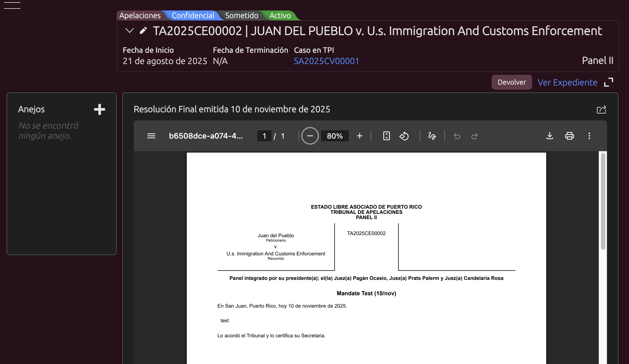This screenshot has width=629, height=364.
Task: Click the fit to page icon
Action: (x=386, y=136)
